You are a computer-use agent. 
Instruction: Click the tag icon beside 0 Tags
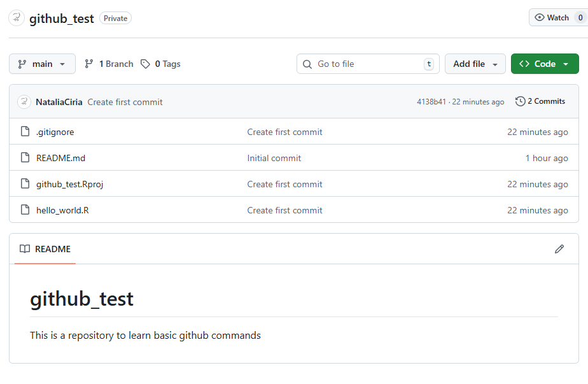146,64
